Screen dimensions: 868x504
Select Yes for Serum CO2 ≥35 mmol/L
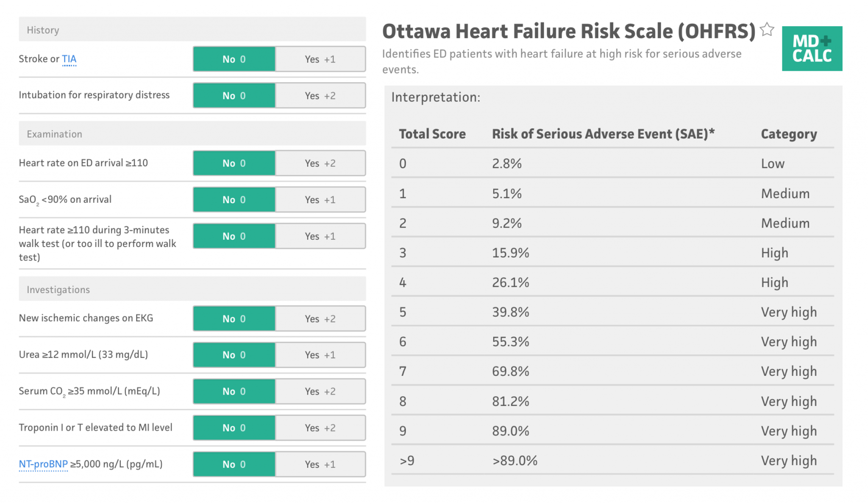[x=320, y=391]
